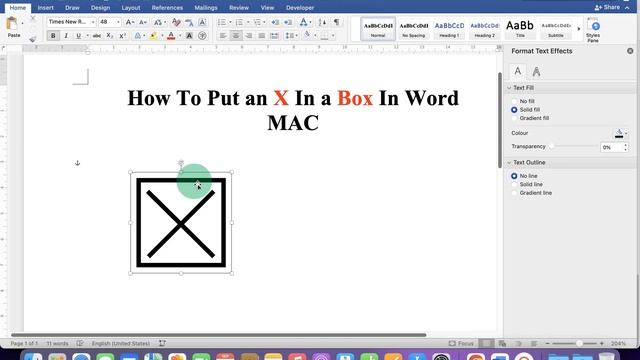Apply Superscript formatting

click(x=122, y=36)
